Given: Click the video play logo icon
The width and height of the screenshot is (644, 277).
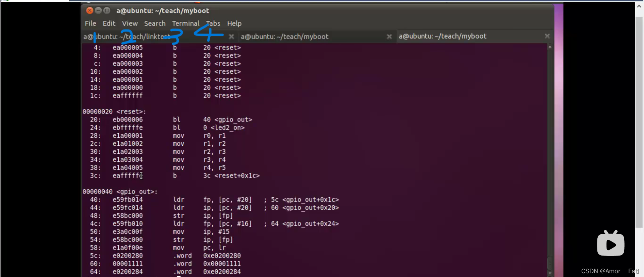Looking at the screenshot, I should [x=610, y=243].
